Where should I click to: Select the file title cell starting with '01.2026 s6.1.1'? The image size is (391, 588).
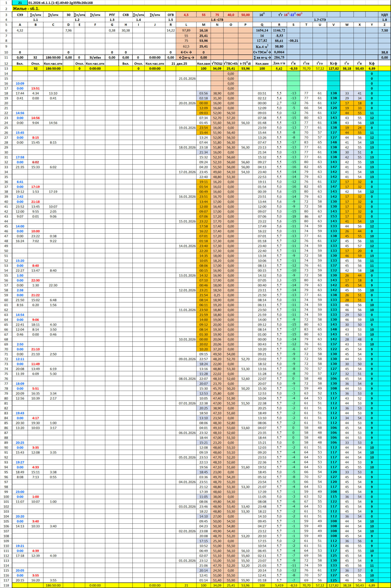(61, 3)
